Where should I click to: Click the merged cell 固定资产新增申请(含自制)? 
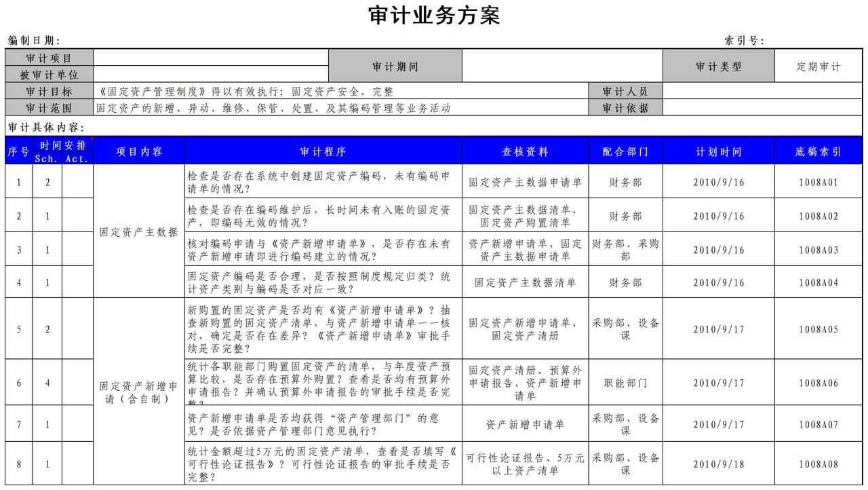[139, 392]
